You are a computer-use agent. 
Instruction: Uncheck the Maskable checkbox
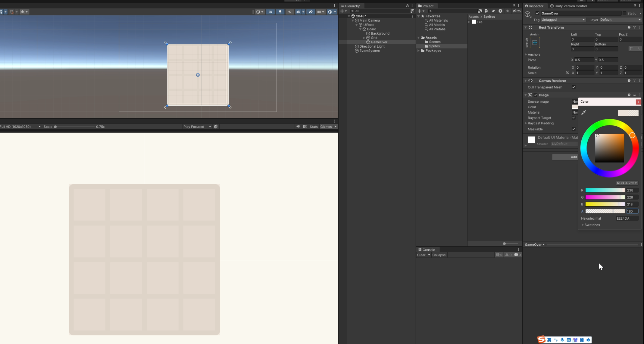click(574, 129)
